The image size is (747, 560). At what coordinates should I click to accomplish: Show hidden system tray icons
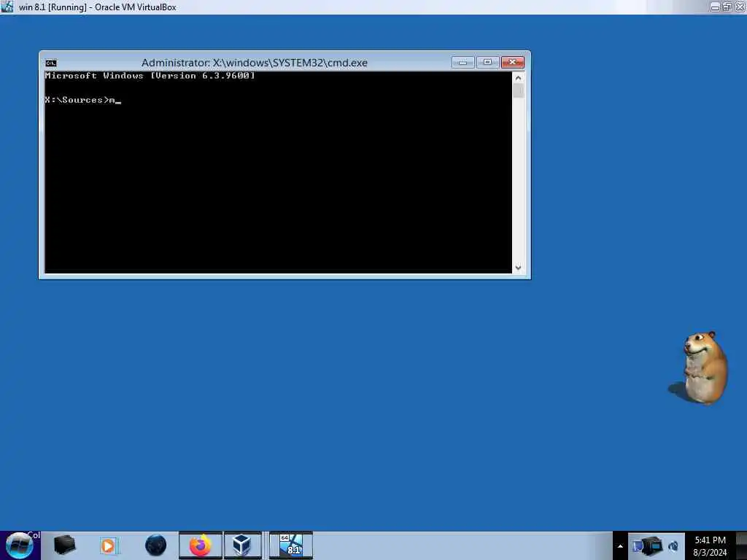620,546
